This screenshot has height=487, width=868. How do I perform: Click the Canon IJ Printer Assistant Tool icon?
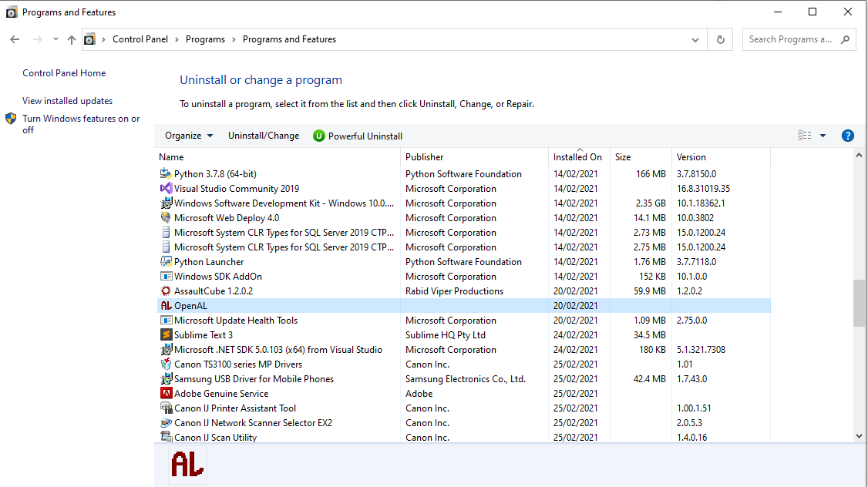(166, 408)
